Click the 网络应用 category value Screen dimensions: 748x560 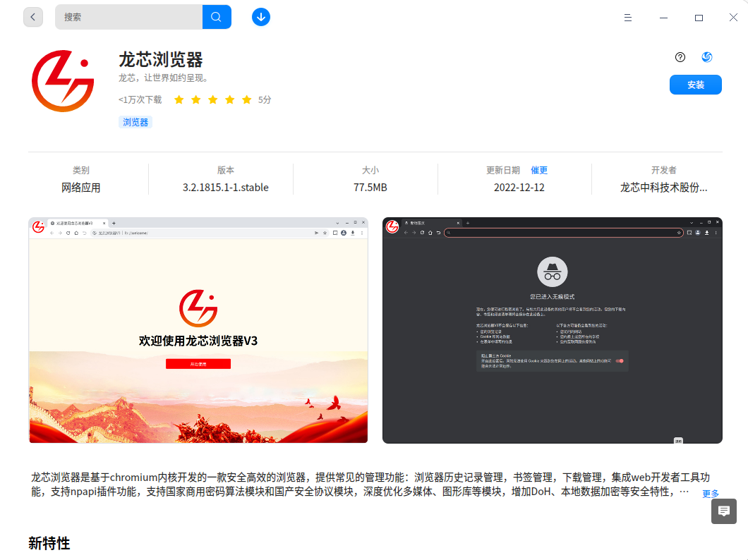[80, 188]
